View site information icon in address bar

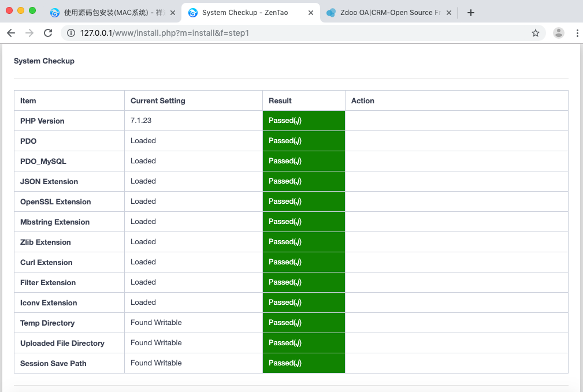click(71, 33)
